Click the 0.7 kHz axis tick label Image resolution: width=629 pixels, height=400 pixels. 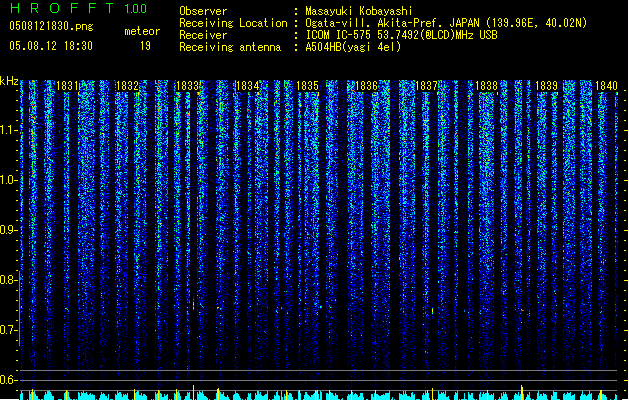coord(8,330)
